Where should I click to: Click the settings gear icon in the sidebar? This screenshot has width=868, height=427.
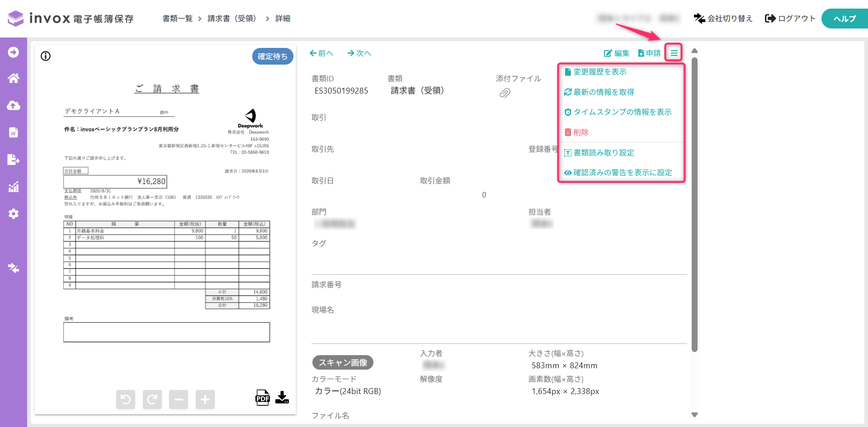(14, 214)
